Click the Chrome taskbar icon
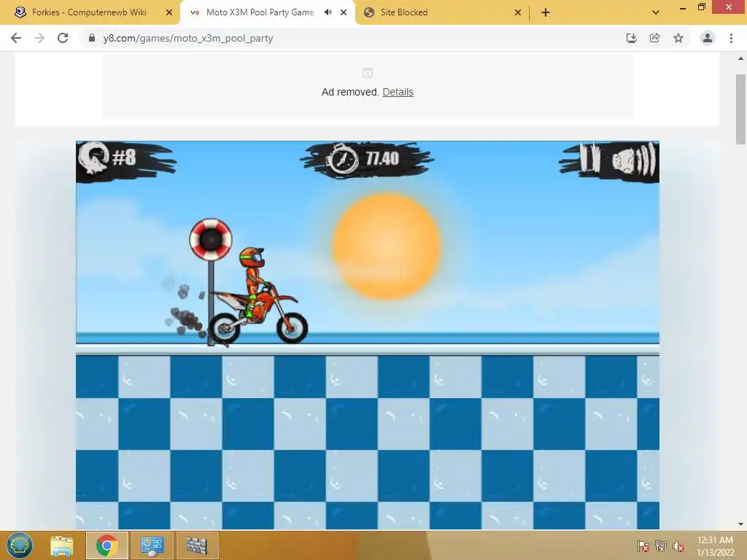747x560 pixels. [x=107, y=545]
